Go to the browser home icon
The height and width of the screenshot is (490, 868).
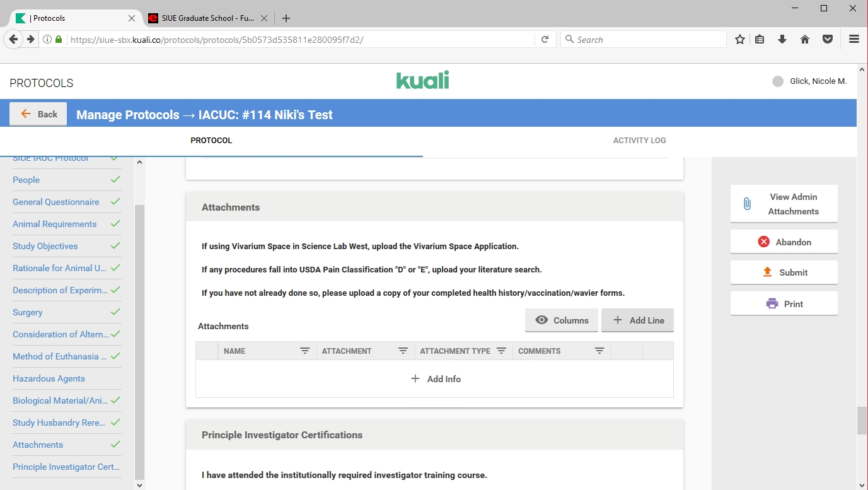click(805, 39)
